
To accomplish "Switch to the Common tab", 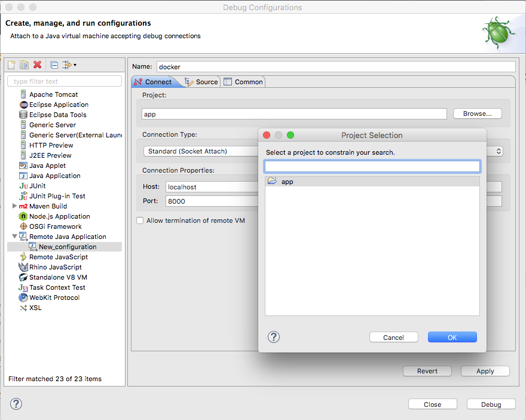I will (243, 82).
